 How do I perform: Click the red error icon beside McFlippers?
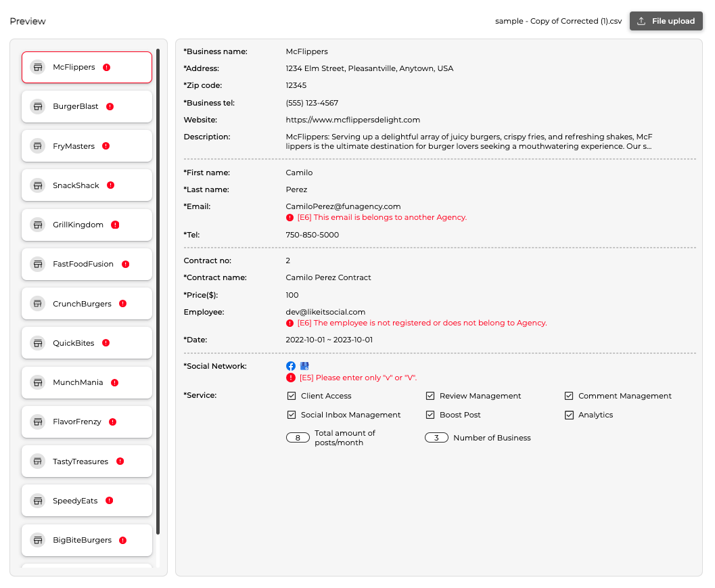107,67
